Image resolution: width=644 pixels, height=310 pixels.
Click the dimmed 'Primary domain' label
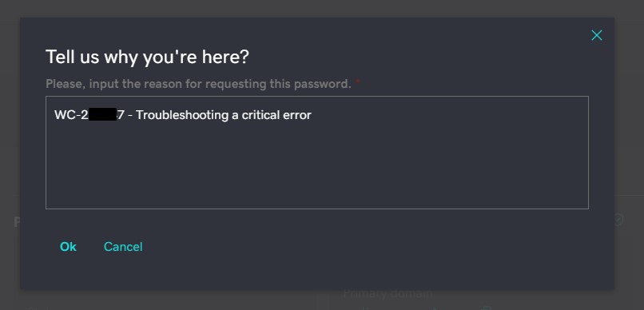tap(388, 293)
